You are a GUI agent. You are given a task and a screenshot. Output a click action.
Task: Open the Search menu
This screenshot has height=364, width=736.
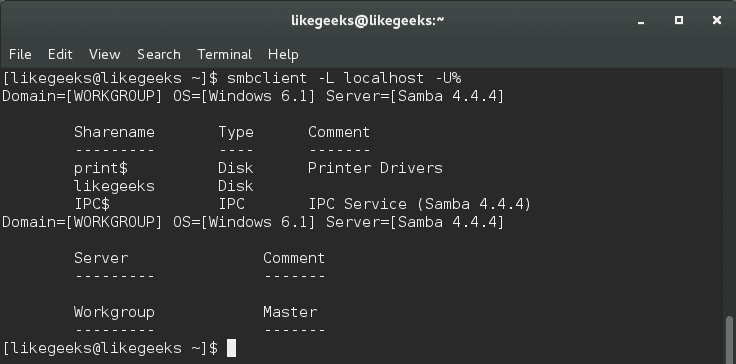(x=159, y=54)
